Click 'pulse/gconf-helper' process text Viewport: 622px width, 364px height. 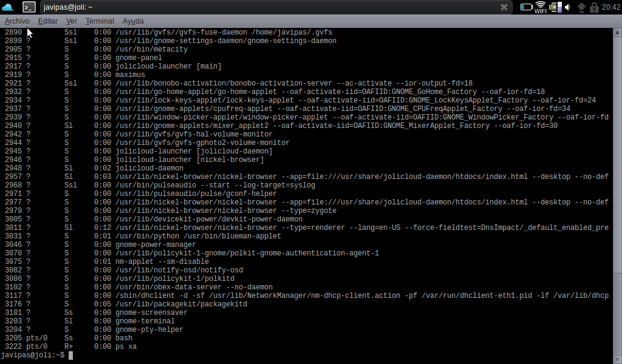click(x=238, y=194)
